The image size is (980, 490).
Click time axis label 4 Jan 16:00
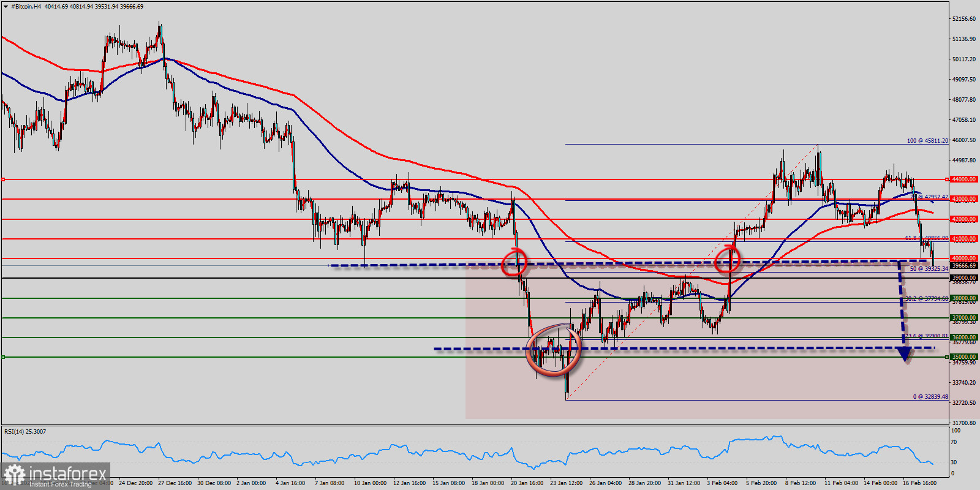(290, 483)
